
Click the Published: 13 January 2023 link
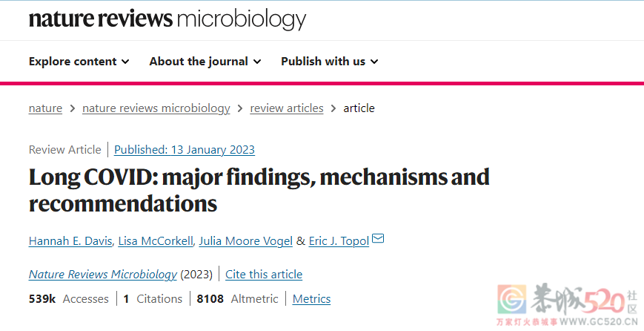(185, 150)
